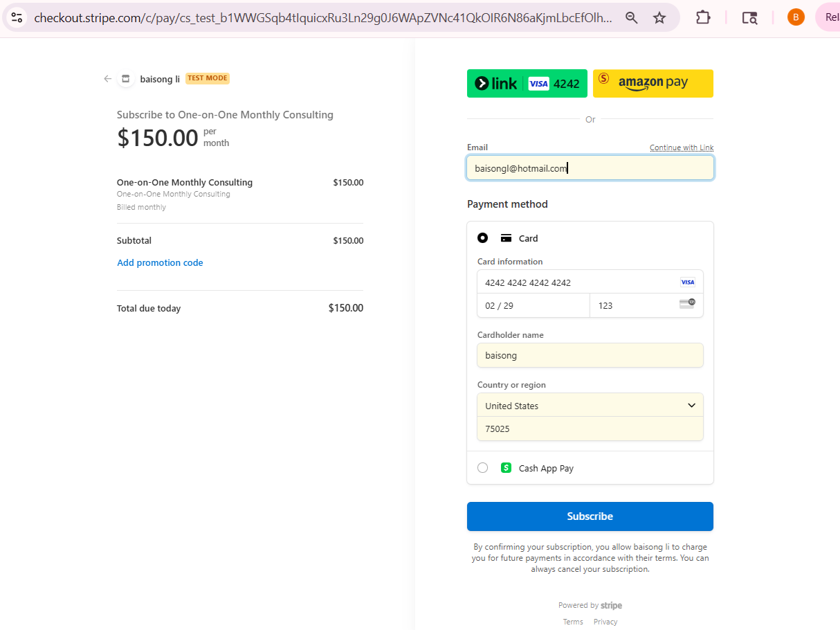Click the back arrow beside baisong li
This screenshot has height=630, width=840.
(x=107, y=79)
